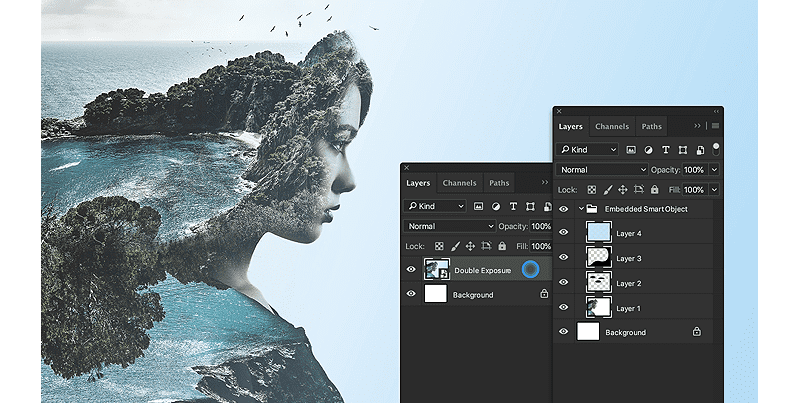Hide Double Exposure layer
Viewport: 800px width, 403px height.
click(411, 269)
